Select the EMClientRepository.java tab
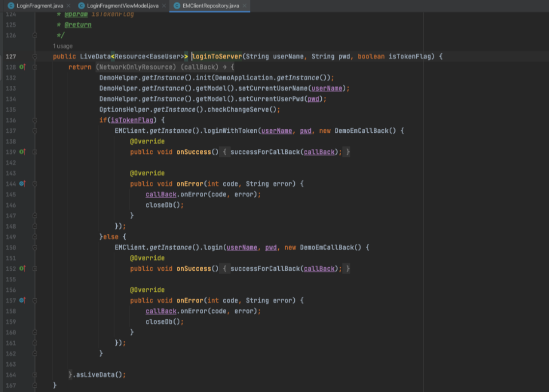Image resolution: width=549 pixels, height=392 pixels. [211, 6]
